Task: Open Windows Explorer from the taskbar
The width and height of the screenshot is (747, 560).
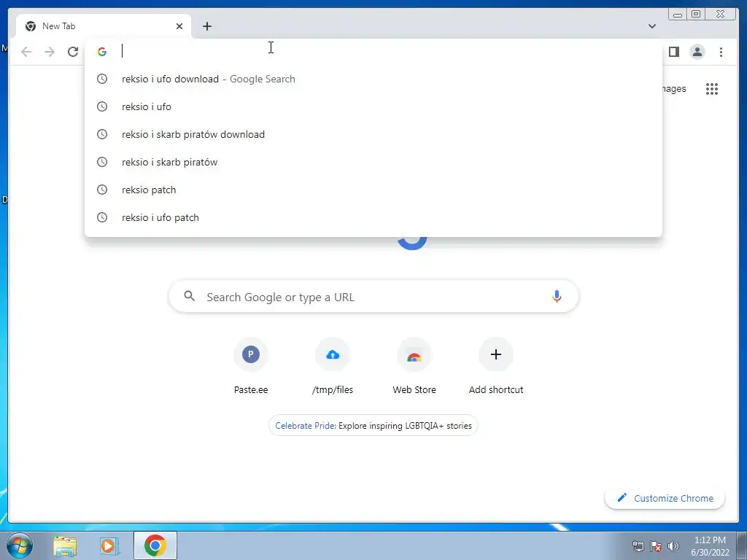Action: pos(65,545)
